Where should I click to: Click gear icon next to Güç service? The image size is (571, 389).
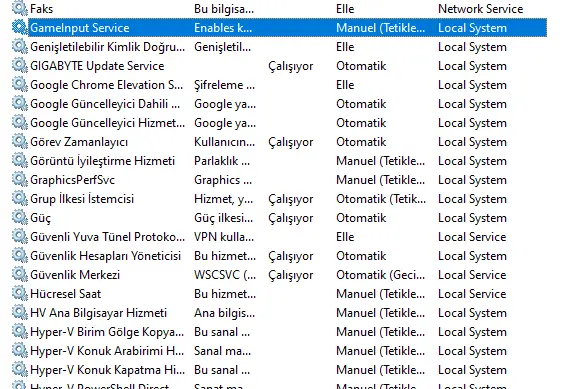click(x=19, y=217)
